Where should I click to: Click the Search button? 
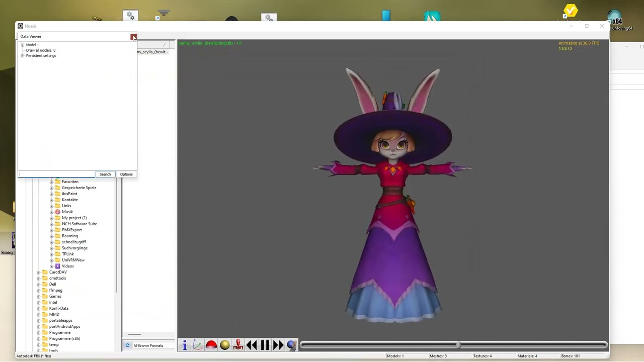(x=105, y=174)
